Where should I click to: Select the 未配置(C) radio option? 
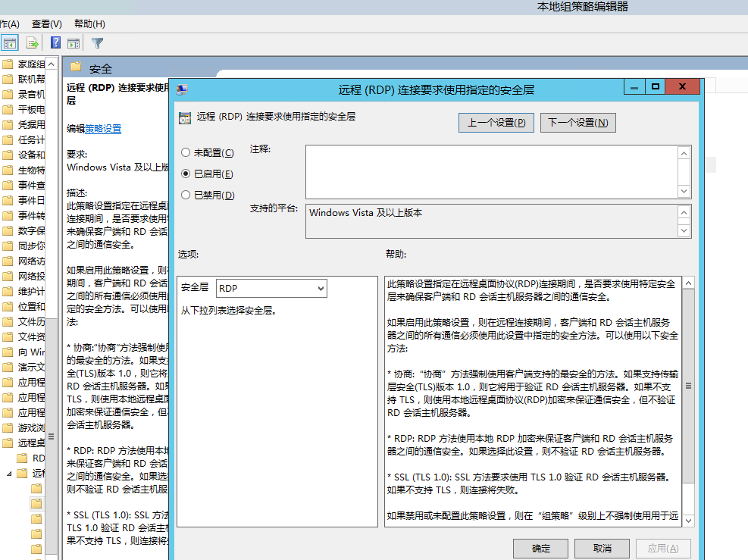pyautogui.click(x=186, y=152)
